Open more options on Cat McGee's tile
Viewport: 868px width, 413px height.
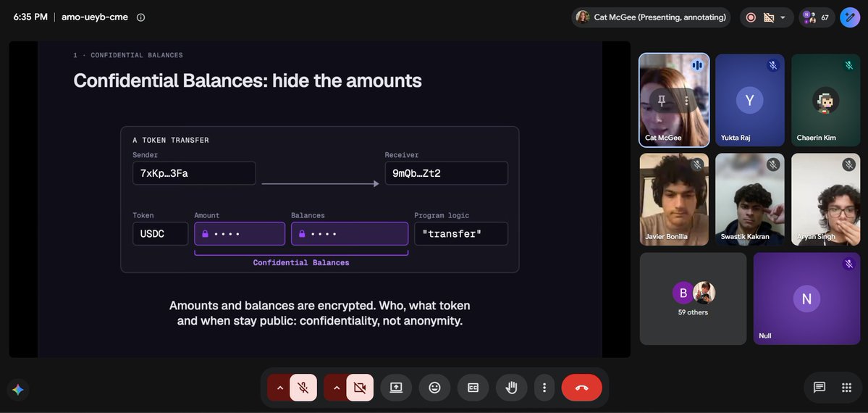coord(686,100)
